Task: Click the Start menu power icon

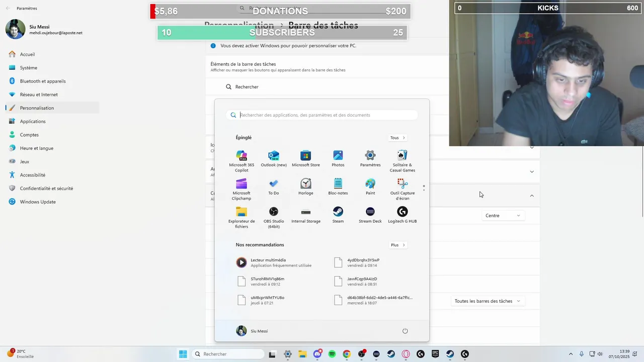Action: (x=405, y=331)
